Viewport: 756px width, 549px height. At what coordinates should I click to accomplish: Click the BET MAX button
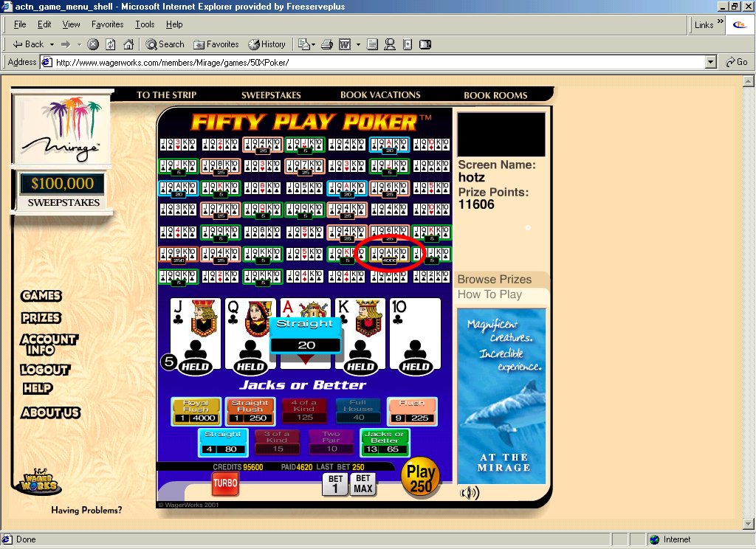(x=363, y=484)
